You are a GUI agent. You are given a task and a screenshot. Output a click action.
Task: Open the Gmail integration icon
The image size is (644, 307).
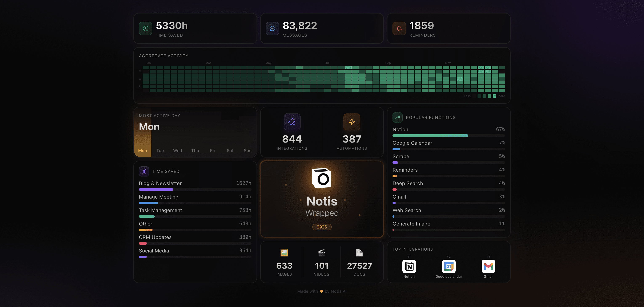click(x=488, y=266)
